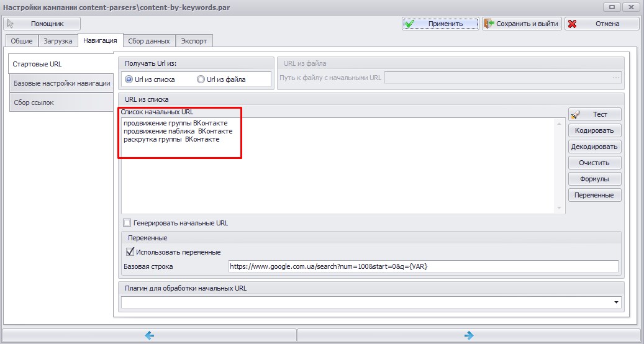Image resolution: width=644 pixels, height=344 pixels.
Task: Switch to the Общие tab
Action: pos(22,41)
